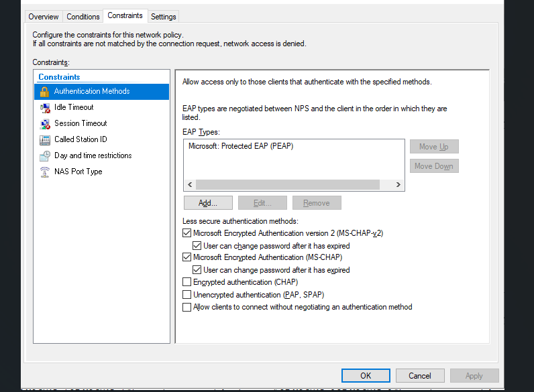This screenshot has height=392, width=534.
Task: Uncheck Microsoft Encrypted Authentication (MS-CHAP) checkbox
Action: tap(186, 258)
